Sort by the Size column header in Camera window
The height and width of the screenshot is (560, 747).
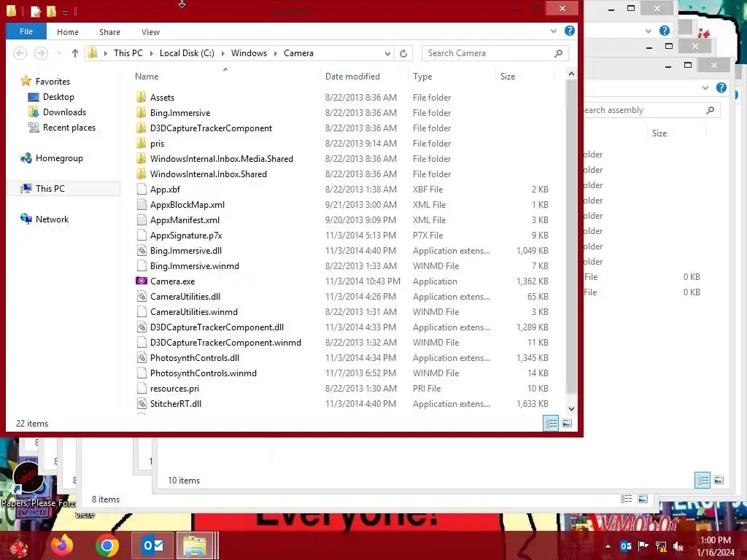pyautogui.click(x=525, y=76)
